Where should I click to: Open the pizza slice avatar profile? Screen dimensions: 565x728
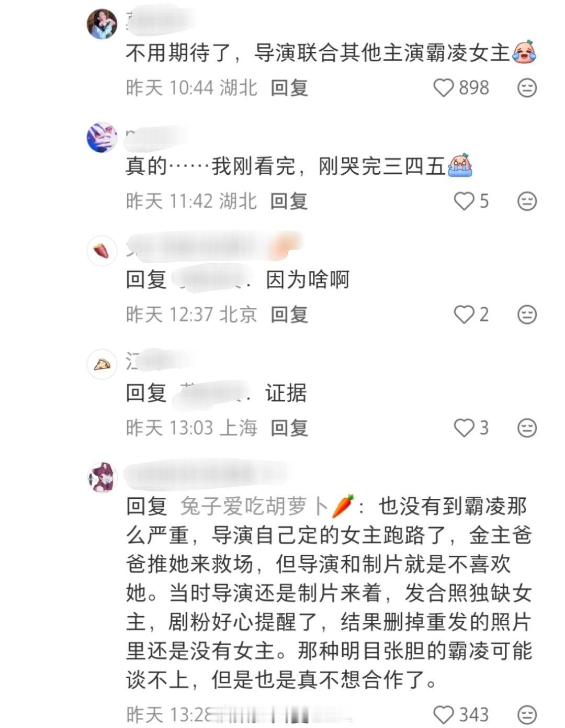(x=102, y=364)
